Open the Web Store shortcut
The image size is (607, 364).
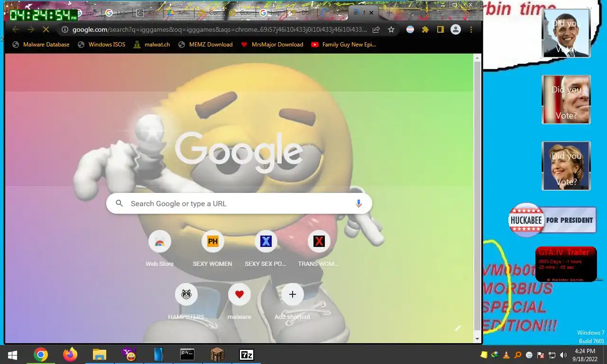[x=159, y=249]
